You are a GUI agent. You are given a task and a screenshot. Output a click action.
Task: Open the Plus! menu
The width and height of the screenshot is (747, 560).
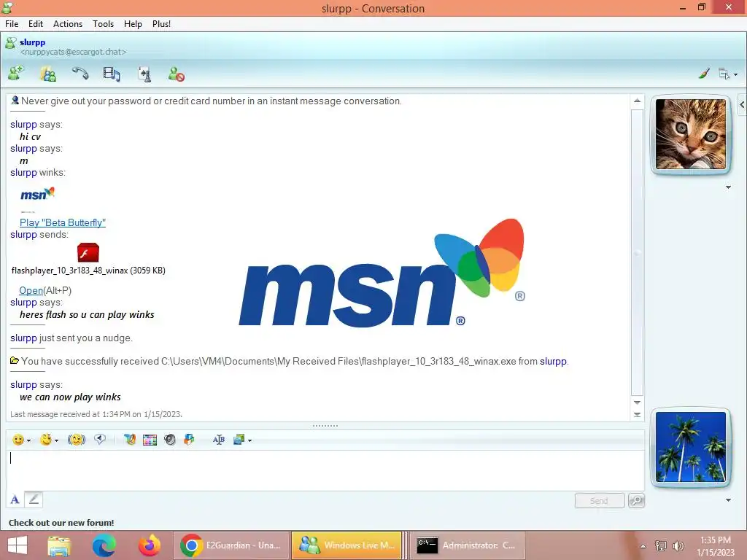(x=161, y=24)
